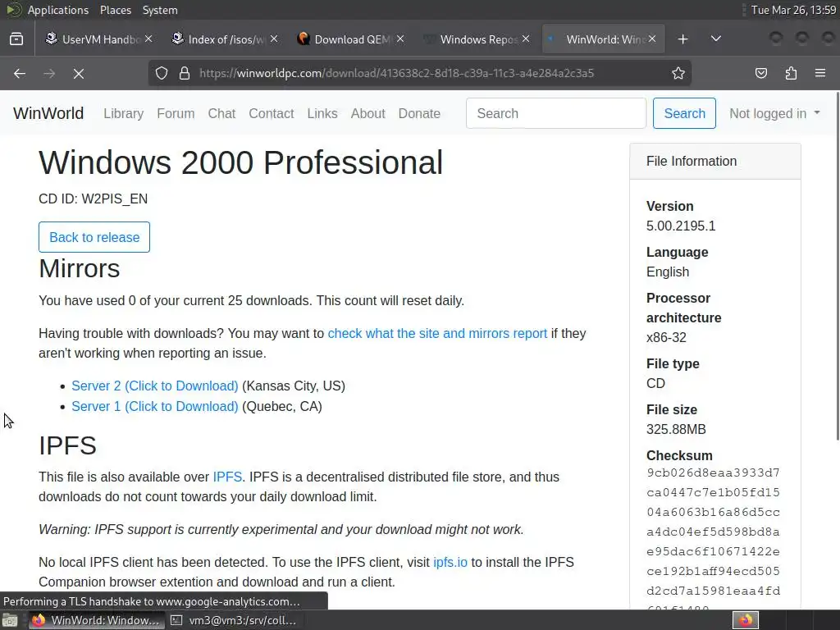
Task: Show site security padlock info
Action: click(185, 73)
